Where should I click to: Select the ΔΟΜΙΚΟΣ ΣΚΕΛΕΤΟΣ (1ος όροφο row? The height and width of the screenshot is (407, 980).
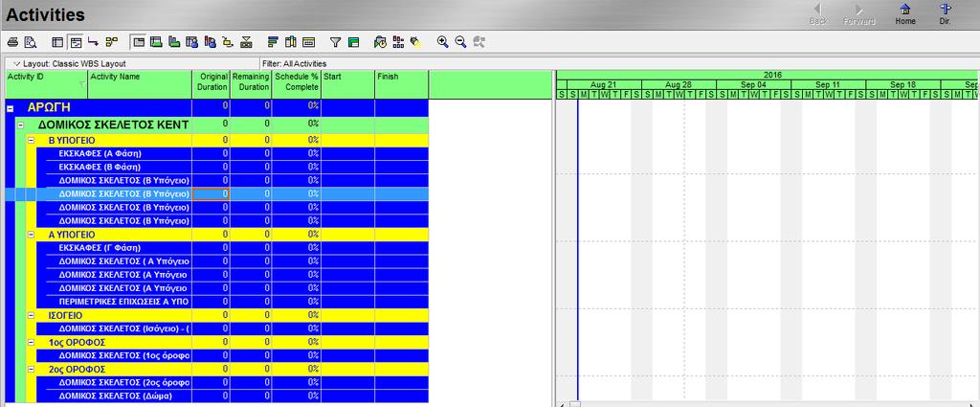click(x=233, y=355)
